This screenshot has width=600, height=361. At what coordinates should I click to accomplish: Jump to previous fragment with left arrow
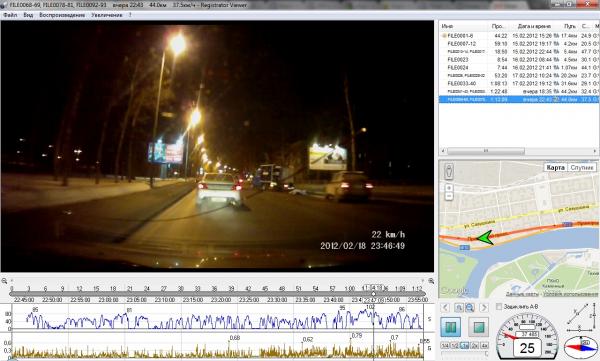click(x=445, y=307)
